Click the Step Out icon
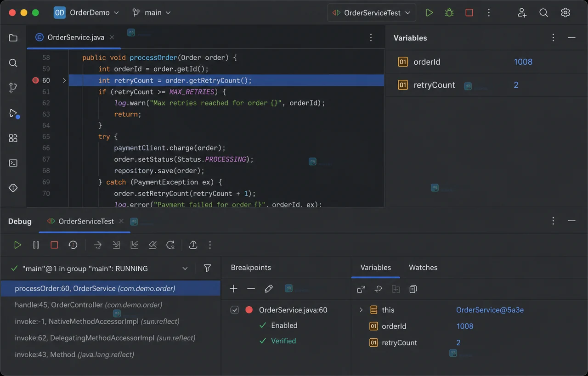Viewport: 588px width, 376px height. tap(135, 245)
